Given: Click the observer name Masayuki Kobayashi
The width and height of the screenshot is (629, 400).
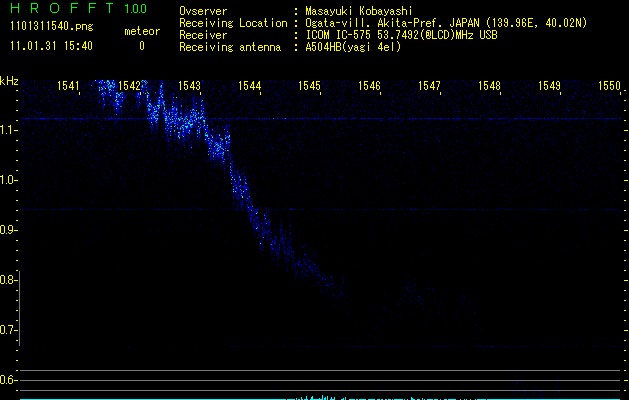Looking at the screenshot, I should 359,11.
